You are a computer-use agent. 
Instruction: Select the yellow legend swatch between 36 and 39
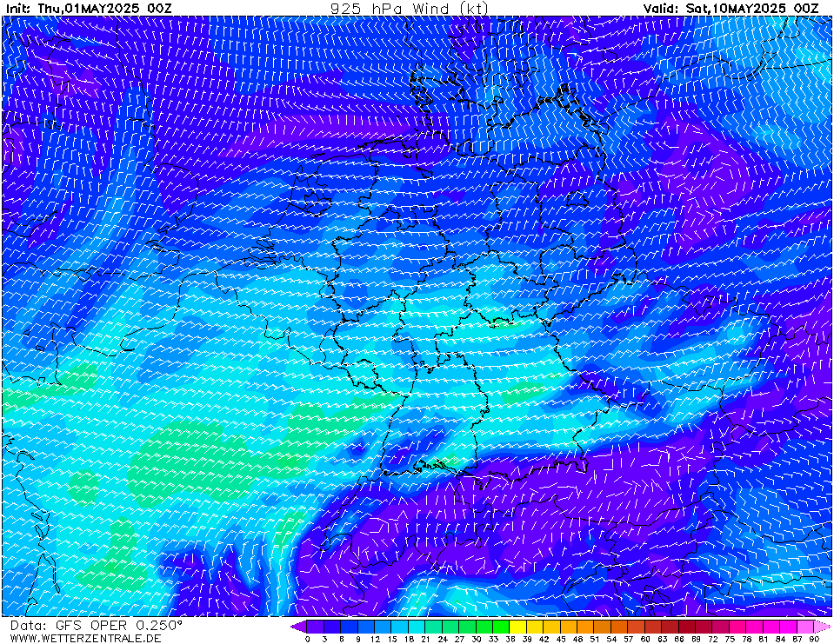click(x=518, y=627)
